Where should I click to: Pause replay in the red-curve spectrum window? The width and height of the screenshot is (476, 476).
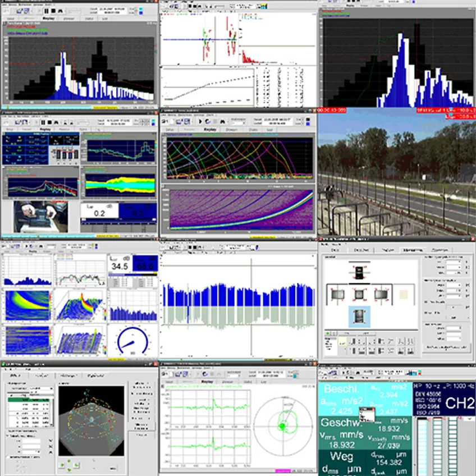pyautogui.click(x=47, y=11)
